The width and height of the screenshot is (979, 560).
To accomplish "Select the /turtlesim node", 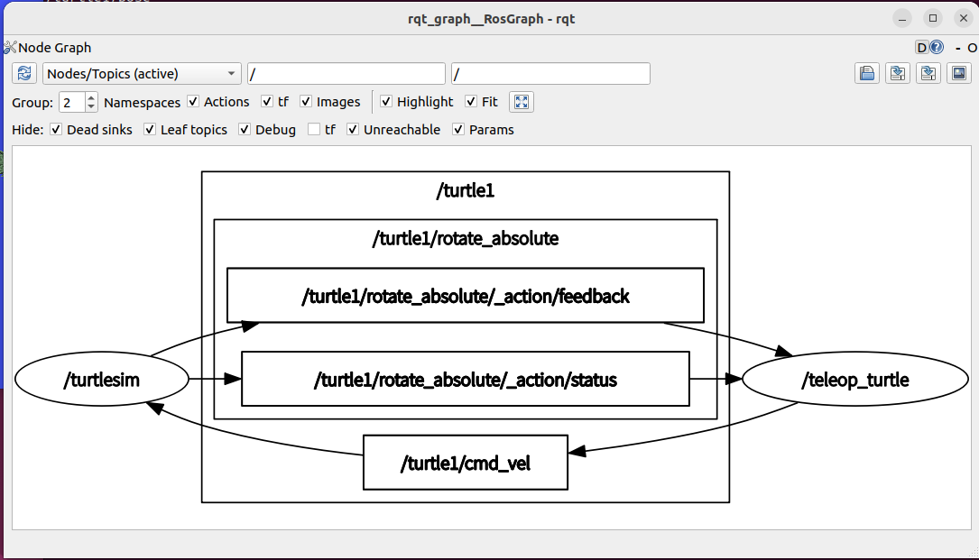I will 102,379.
